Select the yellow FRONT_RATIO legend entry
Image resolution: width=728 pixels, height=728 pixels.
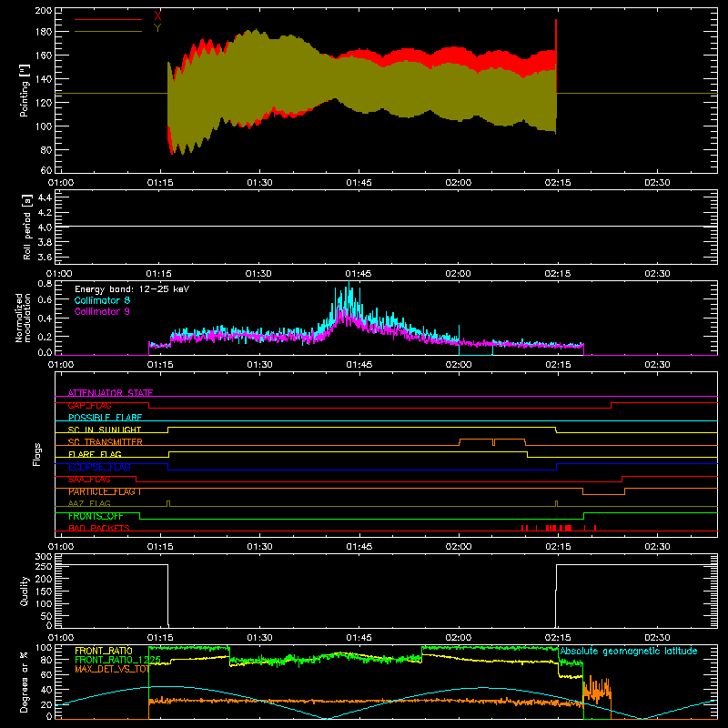[104, 651]
